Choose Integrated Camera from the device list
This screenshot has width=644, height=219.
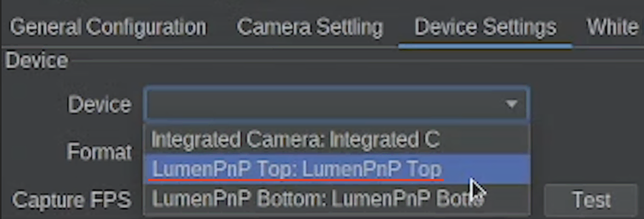[295, 140]
